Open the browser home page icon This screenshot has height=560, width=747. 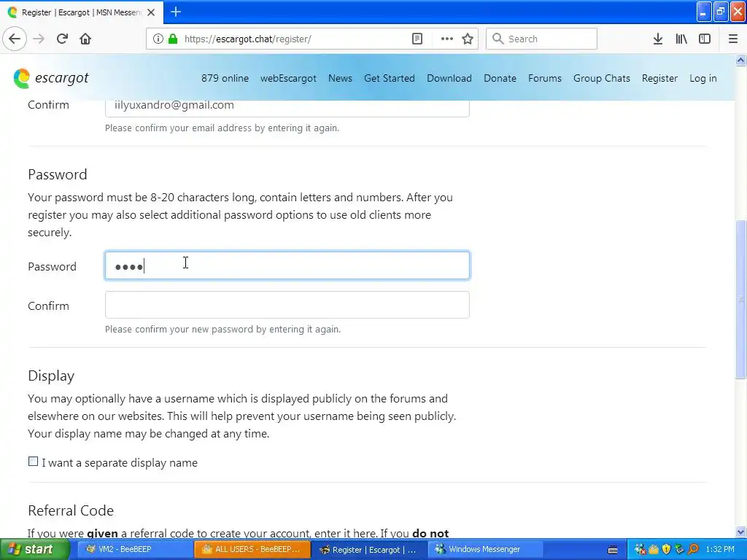coord(85,39)
